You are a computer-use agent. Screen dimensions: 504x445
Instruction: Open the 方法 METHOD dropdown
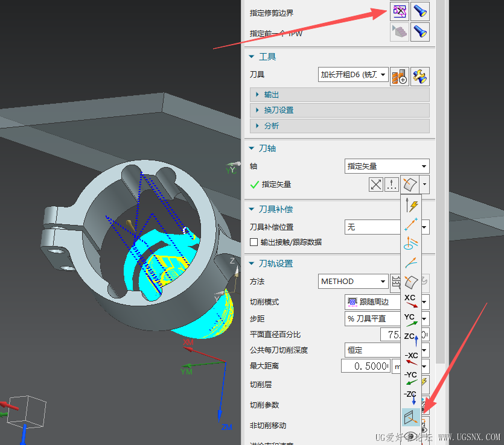[382, 281]
